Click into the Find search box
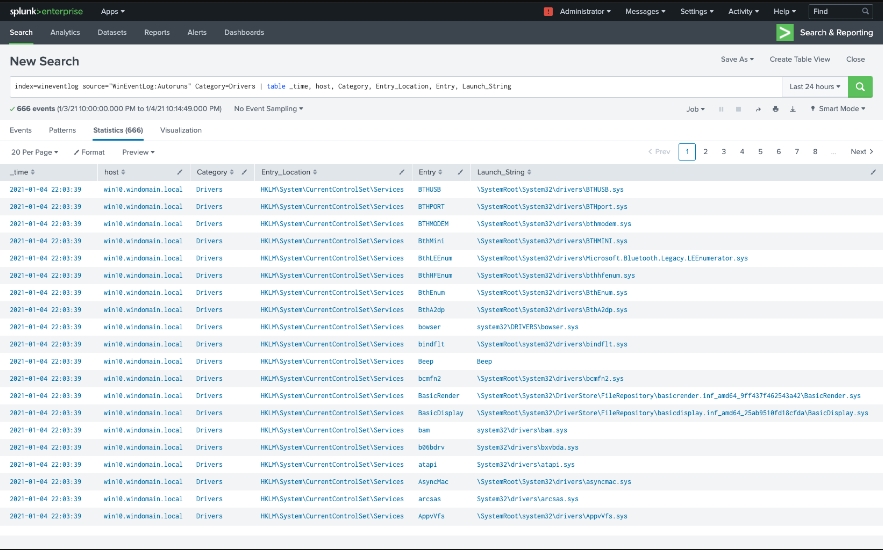The image size is (883, 550). [x=835, y=11]
